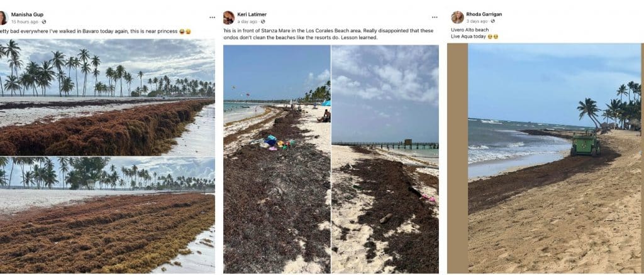The height and width of the screenshot is (275, 644).
Task: Open Rhoda Garrigan's profile avatar
Action: pyautogui.click(x=458, y=17)
